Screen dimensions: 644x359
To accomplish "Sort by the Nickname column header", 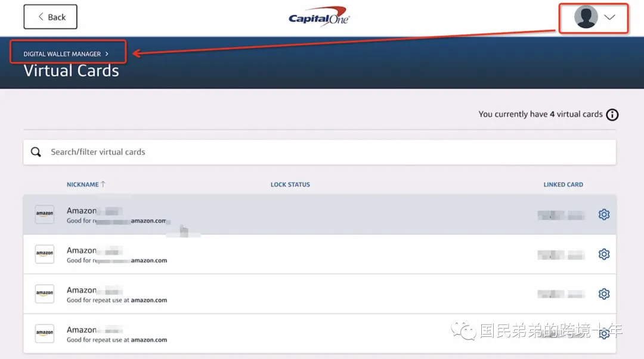I will [x=82, y=185].
